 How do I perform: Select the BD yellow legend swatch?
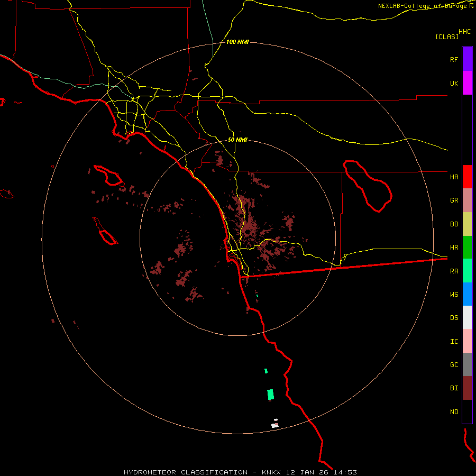(x=467, y=224)
